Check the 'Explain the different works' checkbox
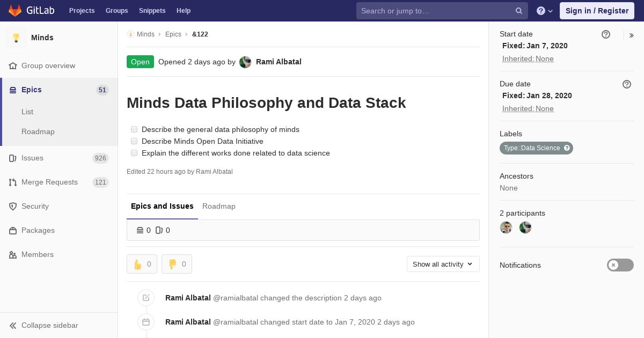 (x=134, y=153)
